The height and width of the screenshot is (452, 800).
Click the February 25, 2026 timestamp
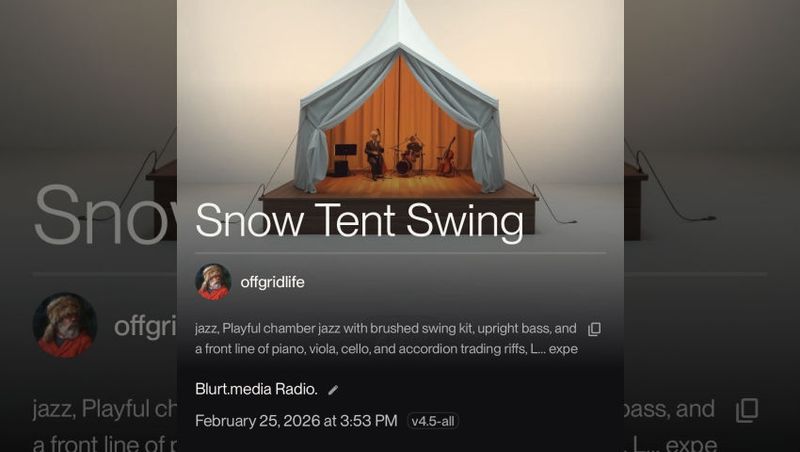coord(296,421)
